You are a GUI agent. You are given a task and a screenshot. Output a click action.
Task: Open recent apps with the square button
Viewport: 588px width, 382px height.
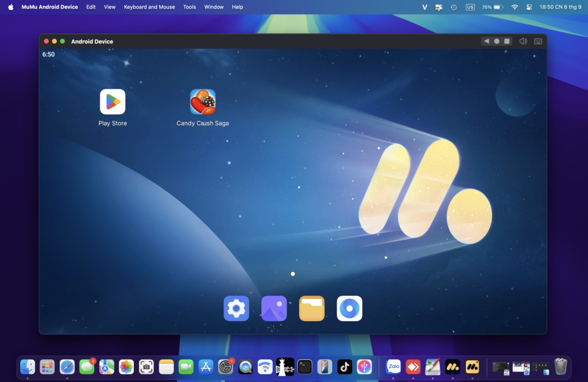506,41
